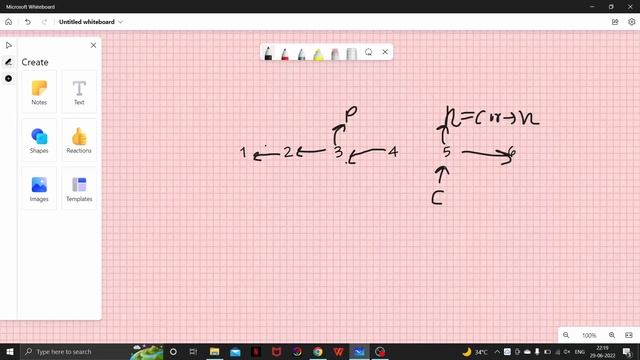Screen dimensions: 640x360
Task: Open the Shapes gallery
Action: coord(39,140)
